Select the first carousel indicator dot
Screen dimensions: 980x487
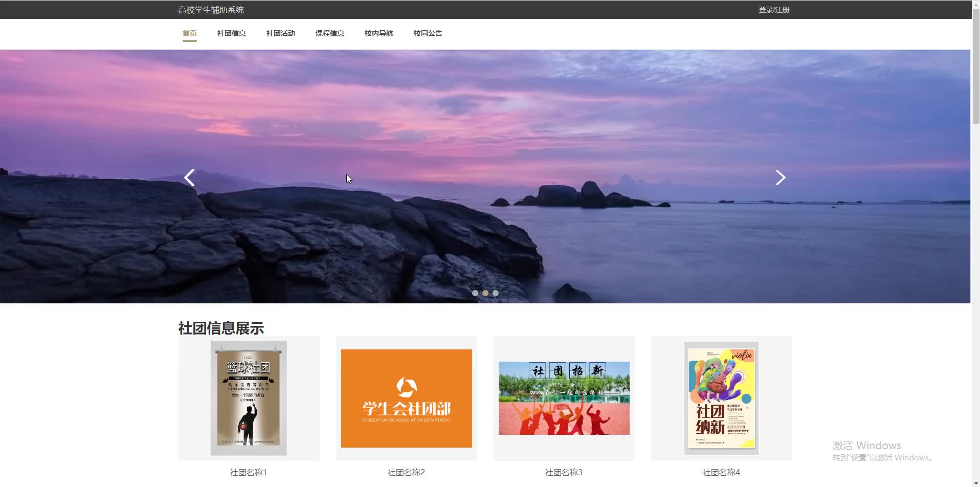[475, 293]
